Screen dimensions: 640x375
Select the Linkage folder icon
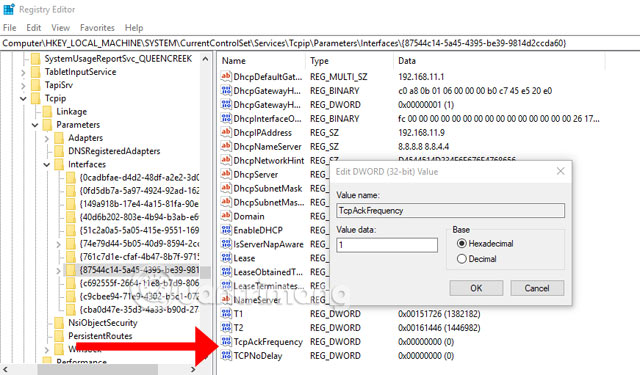(47, 111)
